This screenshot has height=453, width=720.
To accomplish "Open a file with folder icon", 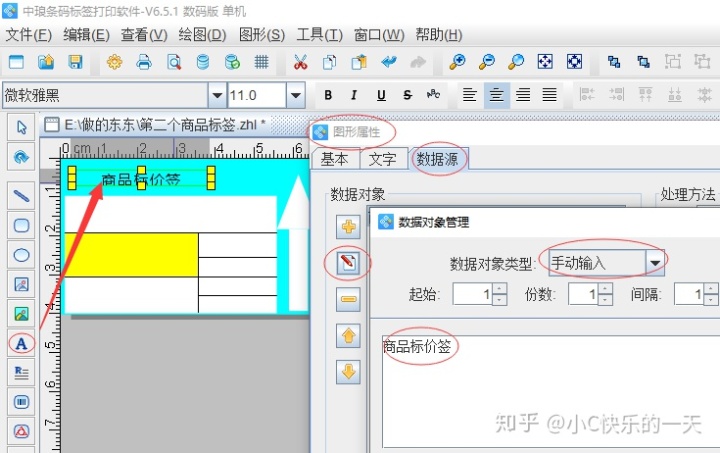I will pos(46,62).
